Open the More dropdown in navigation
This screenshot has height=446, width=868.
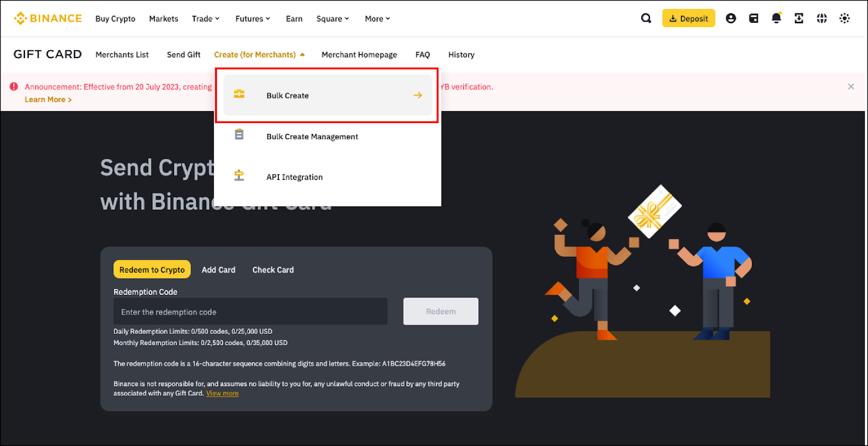(377, 18)
